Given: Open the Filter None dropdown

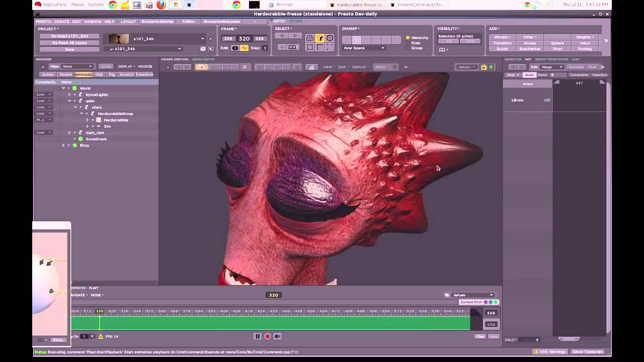Looking at the screenshot, I should (77, 66).
